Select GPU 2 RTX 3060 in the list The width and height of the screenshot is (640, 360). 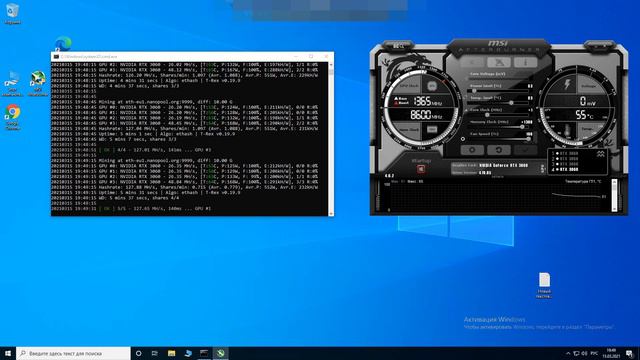[x=565, y=159]
